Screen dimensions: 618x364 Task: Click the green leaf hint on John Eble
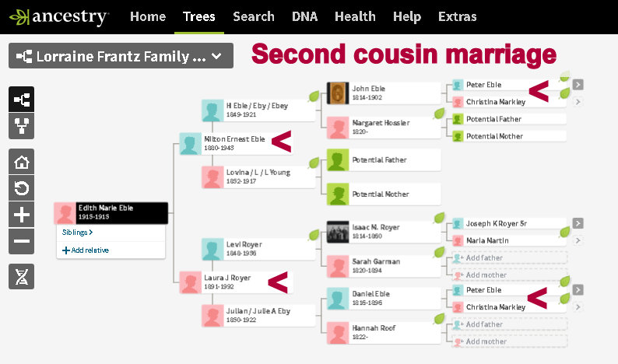click(314, 96)
